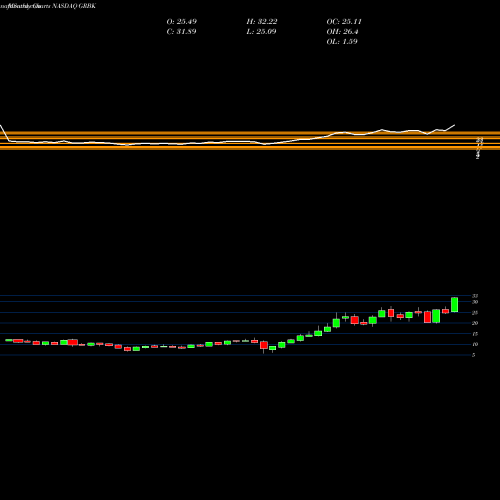
Task: Click the 33 price axis label
Action: (475, 296)
